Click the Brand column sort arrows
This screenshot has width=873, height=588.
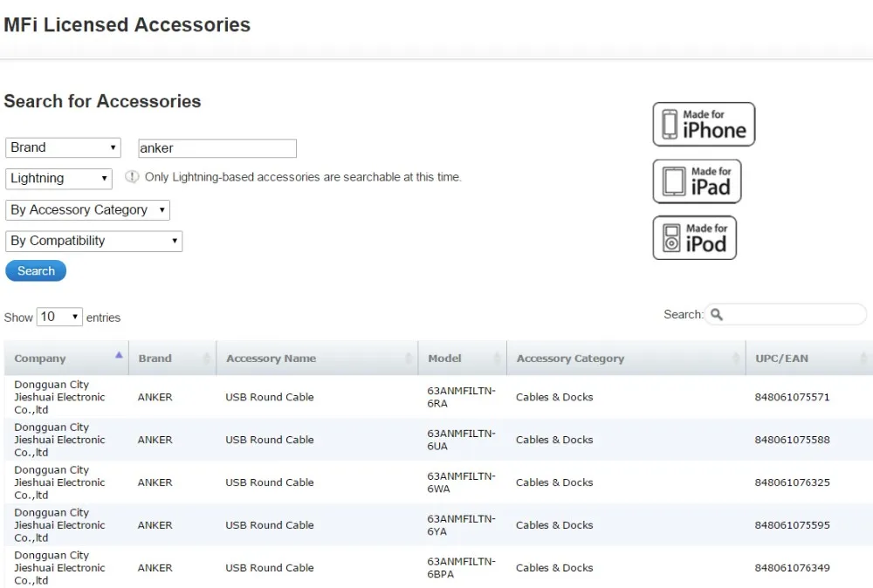pyautogui.click(x=207, y=359)
